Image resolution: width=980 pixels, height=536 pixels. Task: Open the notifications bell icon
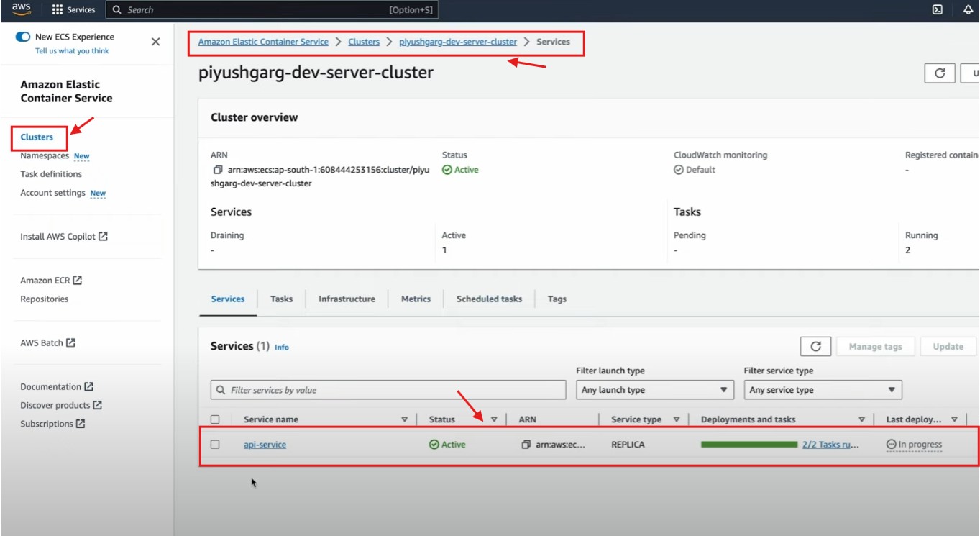click(x=968, y=10)
